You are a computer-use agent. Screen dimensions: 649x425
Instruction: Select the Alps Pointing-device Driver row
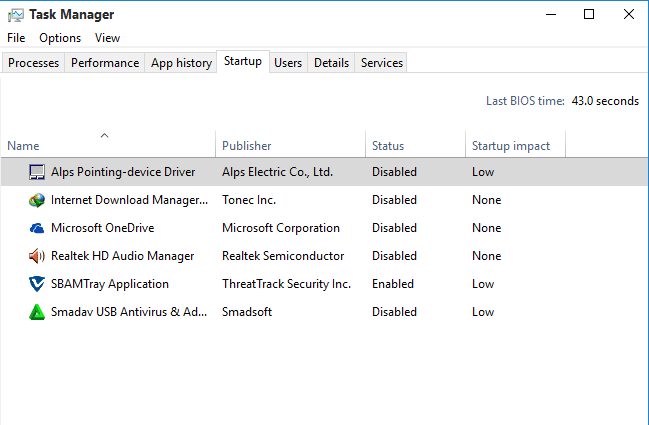pyautogui.click(x=324, y=172)
